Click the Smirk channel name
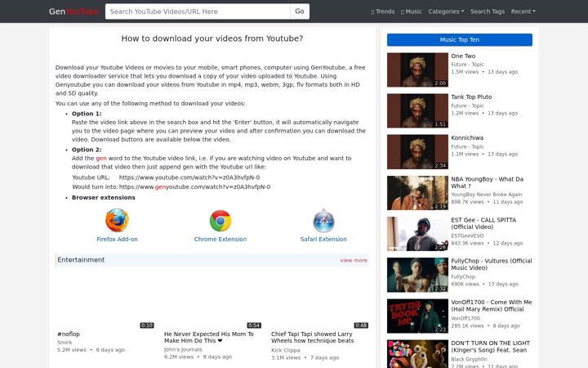The width and height of the screenshot is (588, 368). pyautogui.click(x=65, y=343)
